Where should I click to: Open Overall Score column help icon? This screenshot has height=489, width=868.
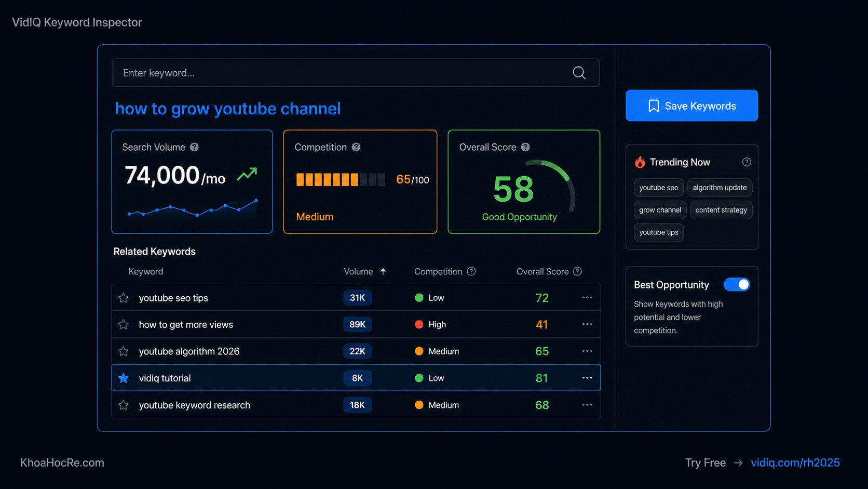(577, 271)
